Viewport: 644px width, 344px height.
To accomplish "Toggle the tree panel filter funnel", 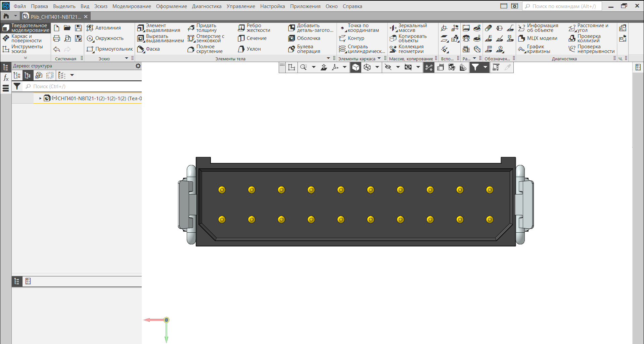I will pyautogui.click(x=17, y=87).
